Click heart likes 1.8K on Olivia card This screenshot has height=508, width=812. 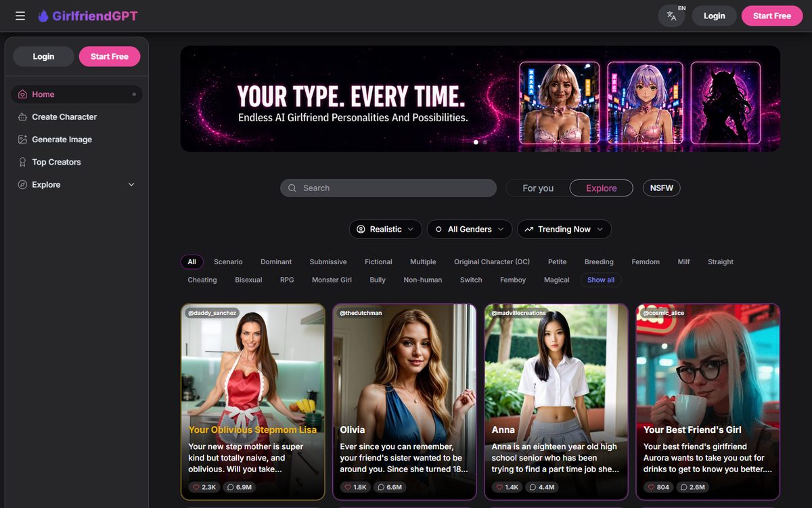pyautogui.click(x=355, y=487)
